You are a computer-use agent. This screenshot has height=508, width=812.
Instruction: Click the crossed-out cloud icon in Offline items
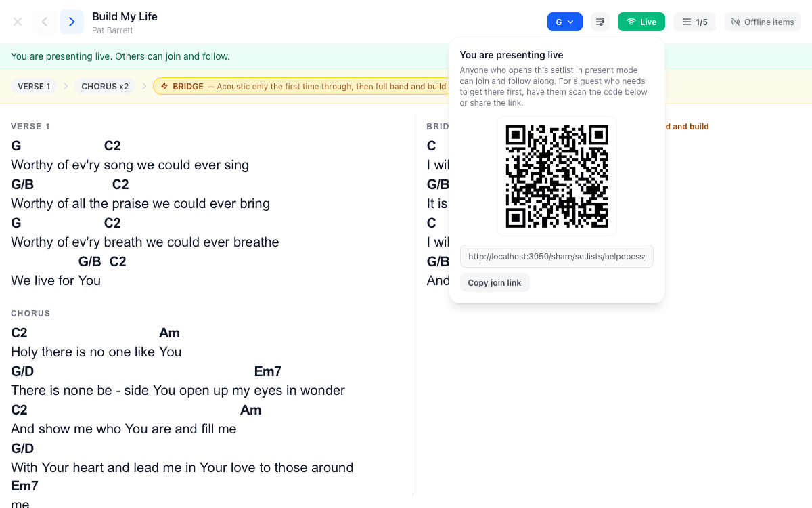click(736, 22)
